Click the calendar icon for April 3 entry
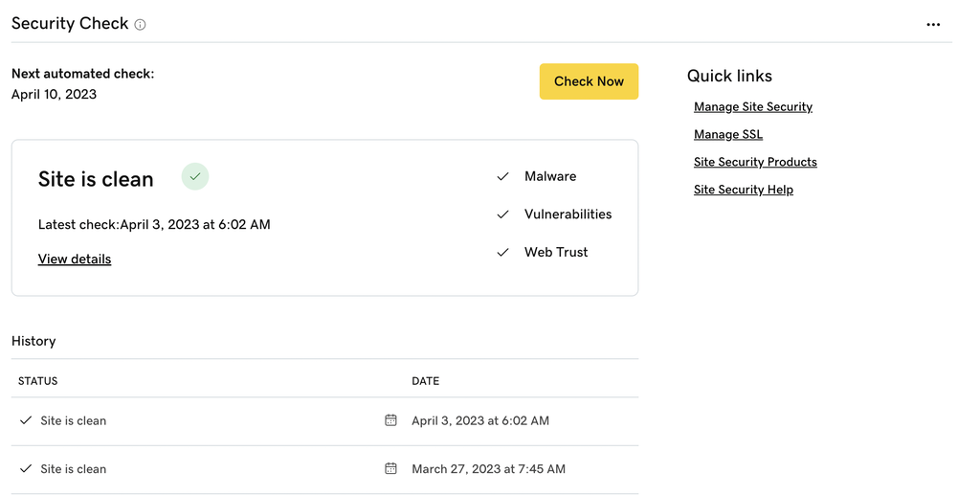This screenshot has height=496, width=980. pos(390,420)
